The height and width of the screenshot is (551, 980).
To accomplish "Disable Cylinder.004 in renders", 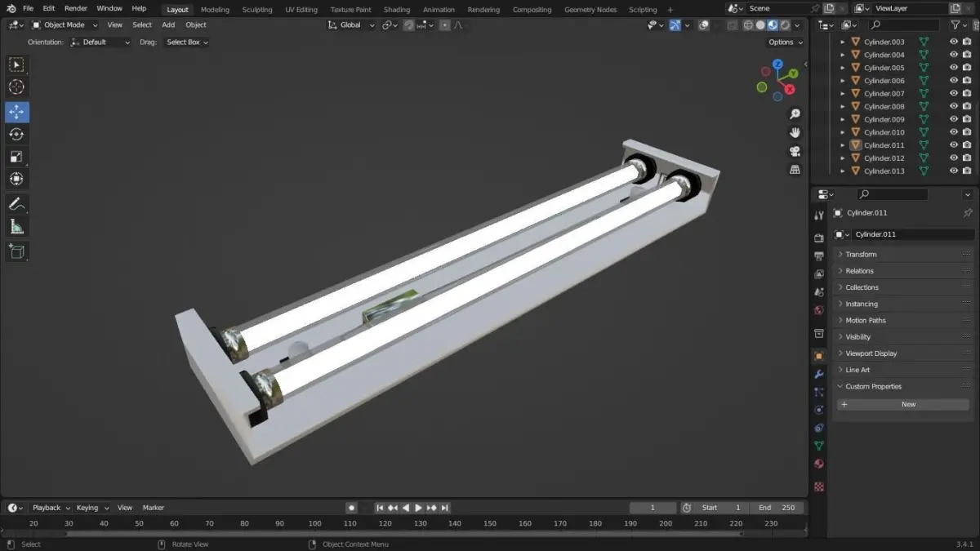I will [x=967, y=55].
